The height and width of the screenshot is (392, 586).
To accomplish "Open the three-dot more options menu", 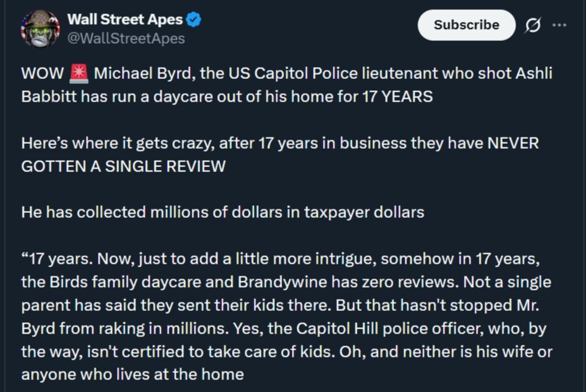I will point(559,25).
